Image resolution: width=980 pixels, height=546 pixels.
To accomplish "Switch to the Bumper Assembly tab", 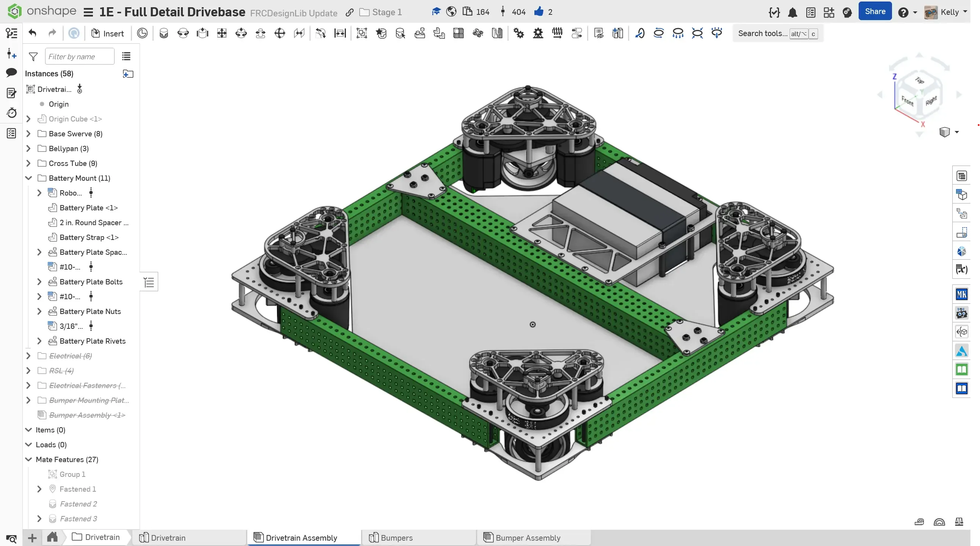I will tap(528, 538).
